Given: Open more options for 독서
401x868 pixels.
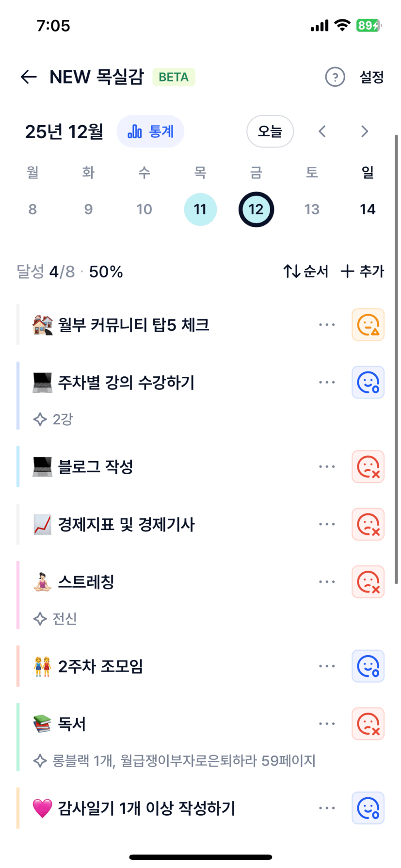Looking at the screenshot, I should click(327, 724).
